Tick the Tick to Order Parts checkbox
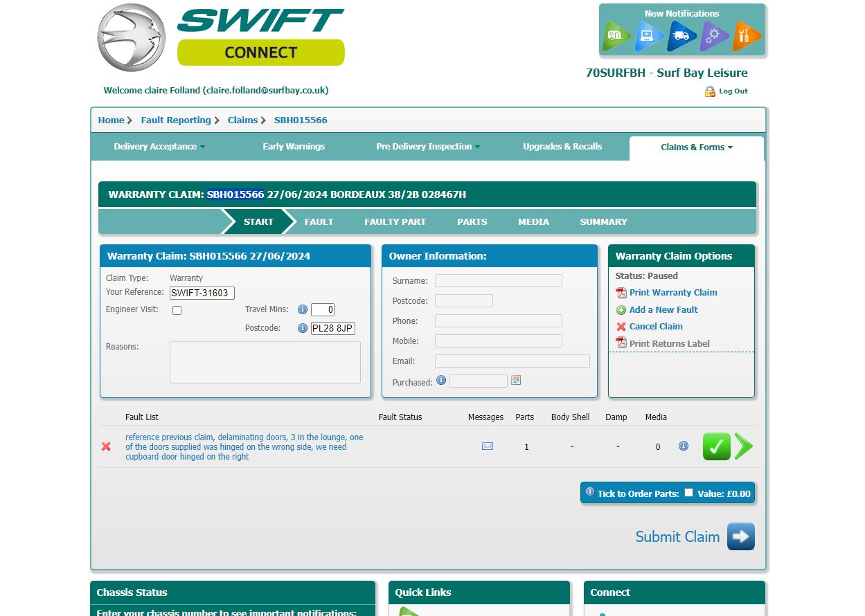865x616 pixels. 688,493
